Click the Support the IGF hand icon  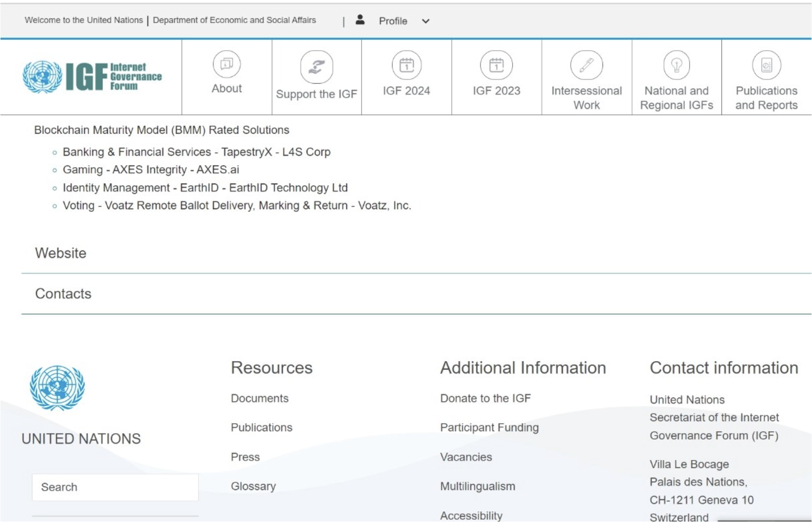[x=317, y=67]
